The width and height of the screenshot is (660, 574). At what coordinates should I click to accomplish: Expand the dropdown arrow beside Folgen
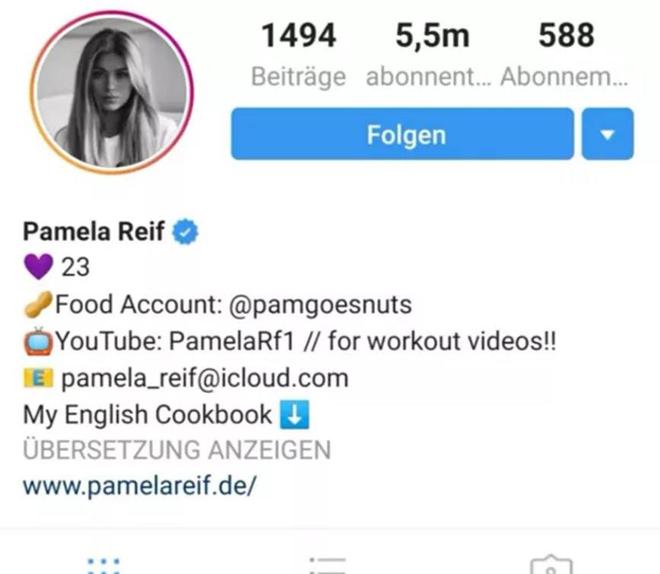pyautogui.click(x=607, y=134)
